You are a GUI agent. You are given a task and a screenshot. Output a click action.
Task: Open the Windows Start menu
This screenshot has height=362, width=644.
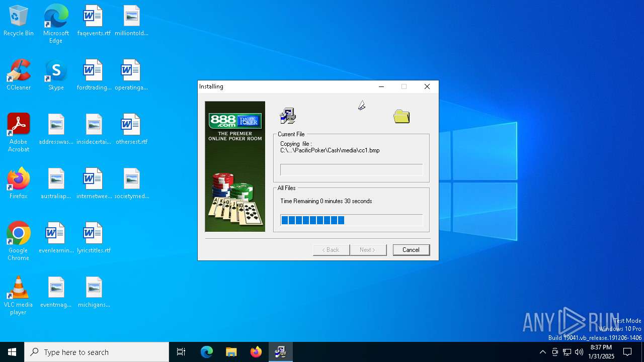[12, 352]
